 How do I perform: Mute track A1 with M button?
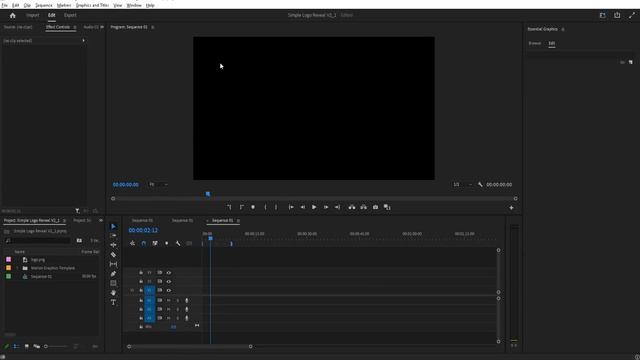(169, 300)
